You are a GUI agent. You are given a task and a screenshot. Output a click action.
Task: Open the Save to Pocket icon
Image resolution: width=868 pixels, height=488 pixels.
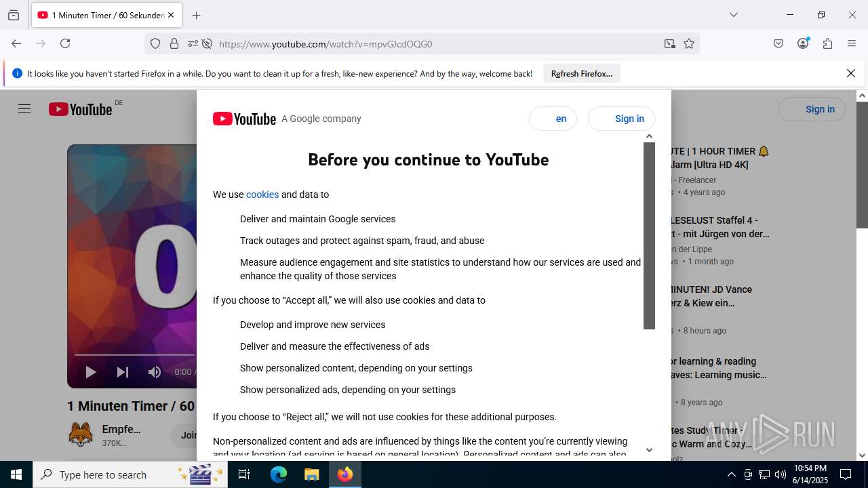[x=778, y=43]
